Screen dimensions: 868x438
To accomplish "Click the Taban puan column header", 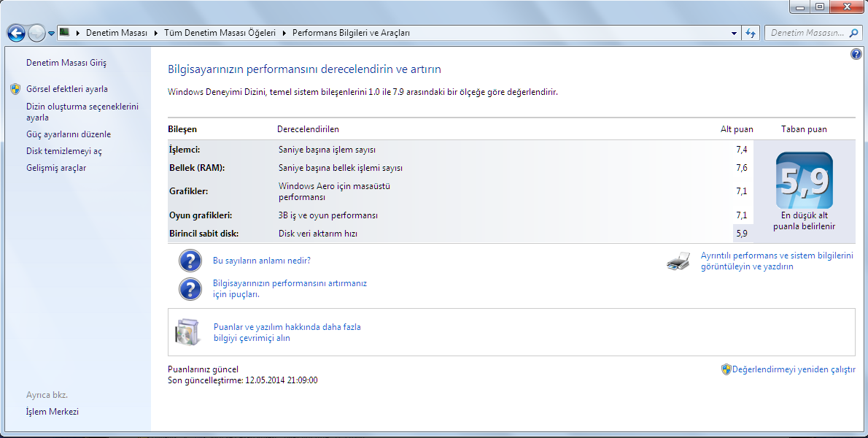I will [x=805, y=129].
